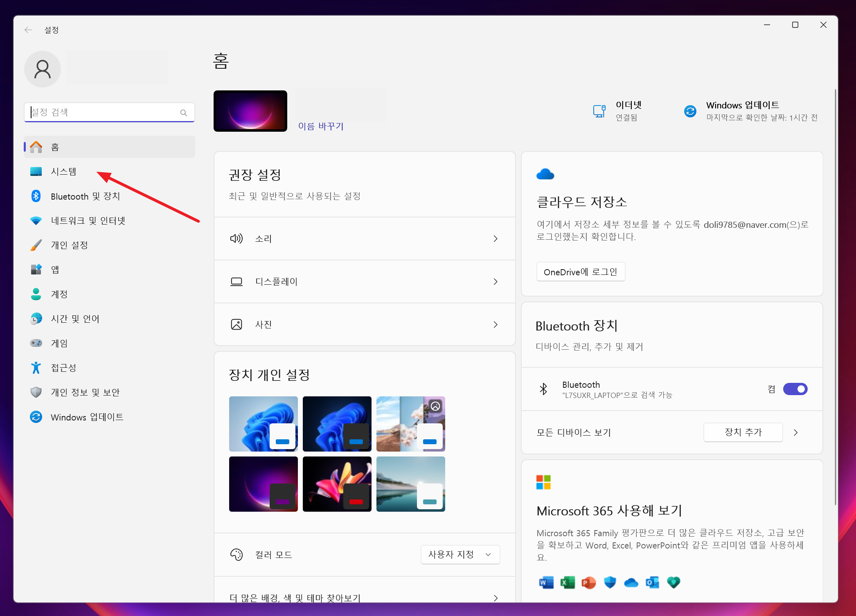Click the rename (이름 바꾸기) link
Image resolution: width=856 pixels, height=616 pixels.
point(321,126)
